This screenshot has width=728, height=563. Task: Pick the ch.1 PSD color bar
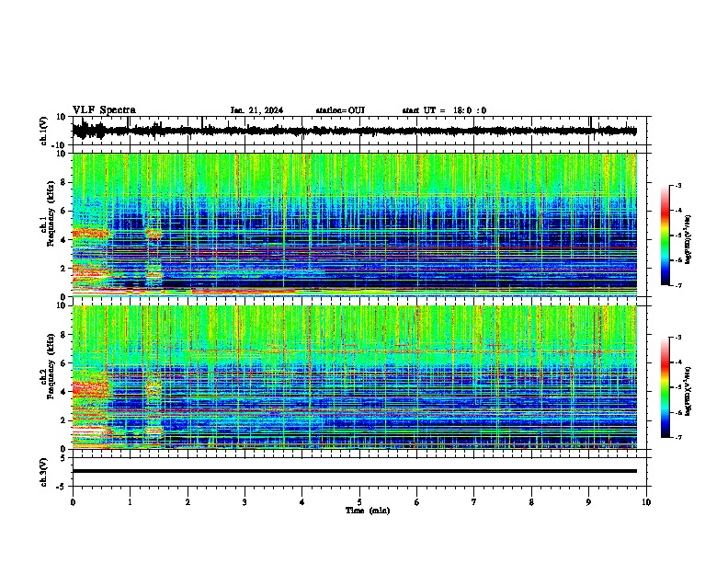[665, 236]
